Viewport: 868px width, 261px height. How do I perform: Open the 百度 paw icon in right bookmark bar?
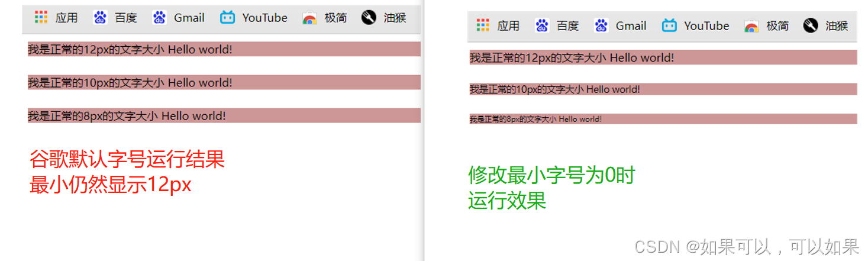(x=542, y=25)
